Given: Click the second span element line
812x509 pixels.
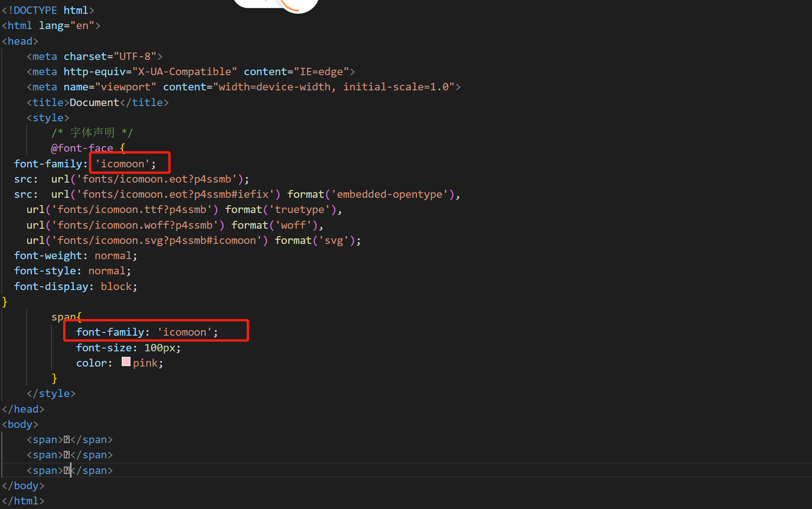Looking at the screenshot, I should click(70, 455).
